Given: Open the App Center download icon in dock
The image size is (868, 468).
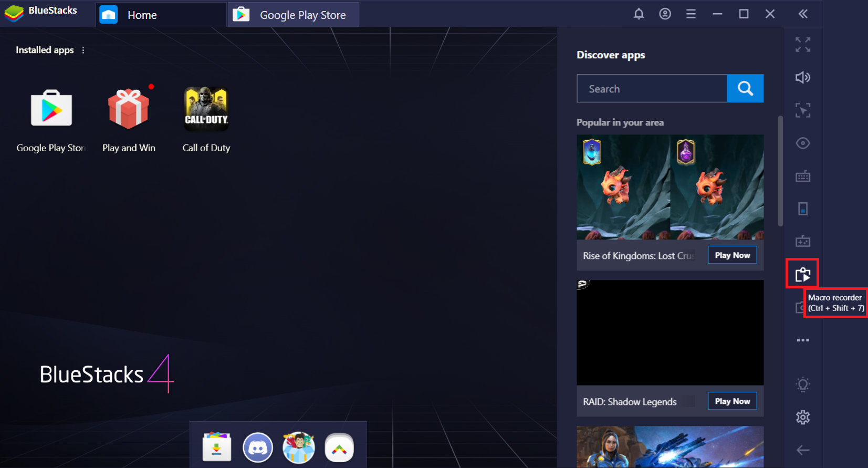Looking at the screenshot, I should coord(217,447).
